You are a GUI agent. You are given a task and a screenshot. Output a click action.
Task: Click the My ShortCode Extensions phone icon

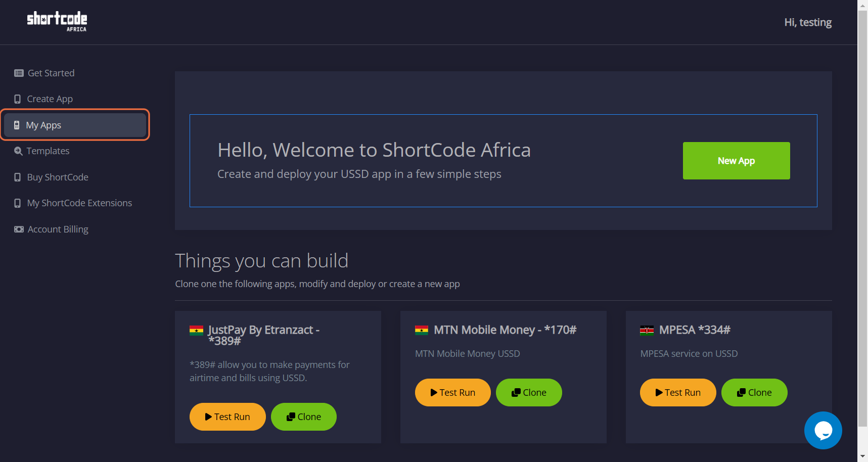click(18, 203)
